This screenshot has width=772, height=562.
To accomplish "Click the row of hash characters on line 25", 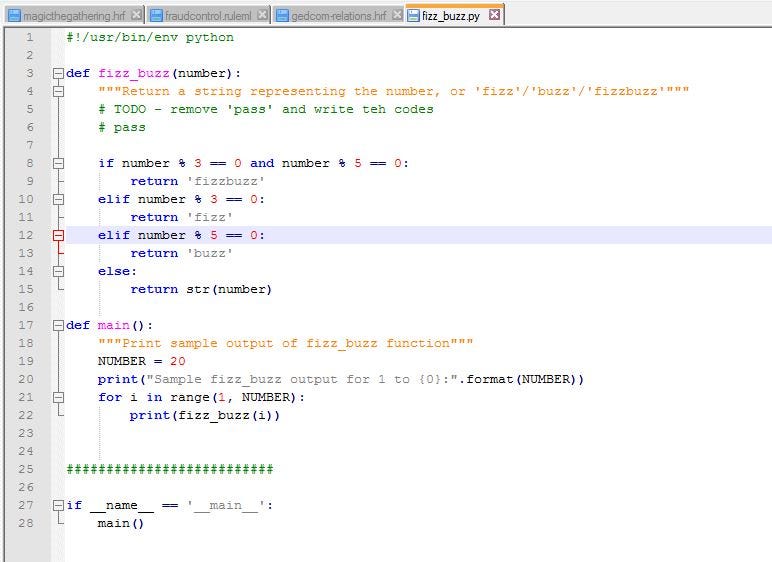I will (170, 469).
